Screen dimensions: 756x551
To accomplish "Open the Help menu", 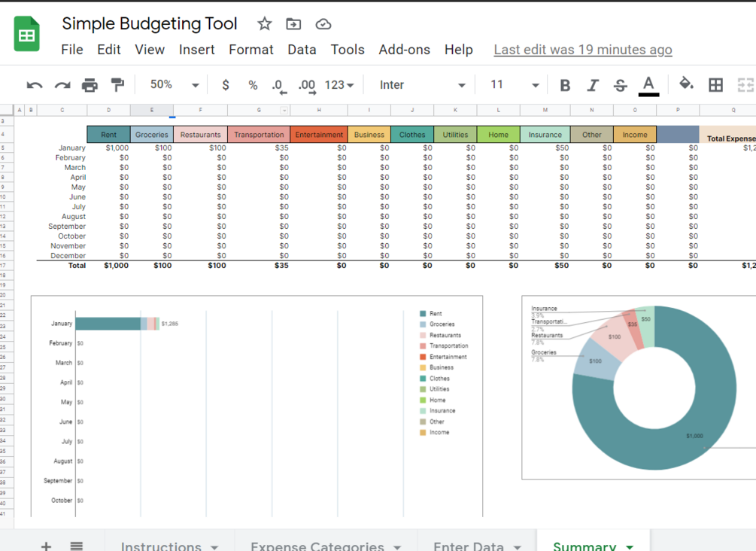I will coord(459,50).
